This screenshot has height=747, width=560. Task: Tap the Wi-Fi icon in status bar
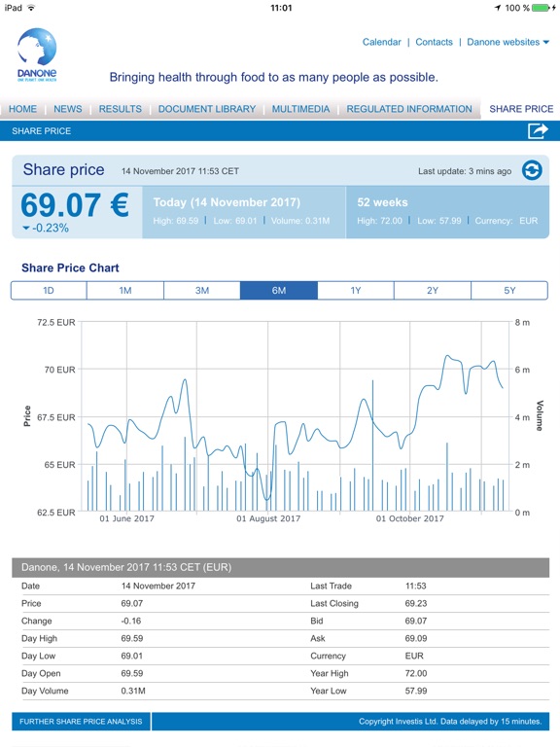tap(31, 8)
